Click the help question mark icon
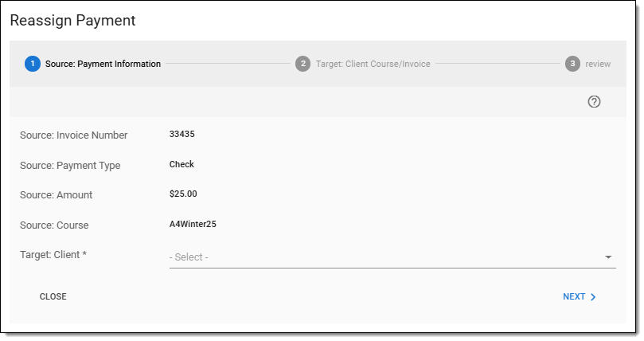 [x=594, y=102]
